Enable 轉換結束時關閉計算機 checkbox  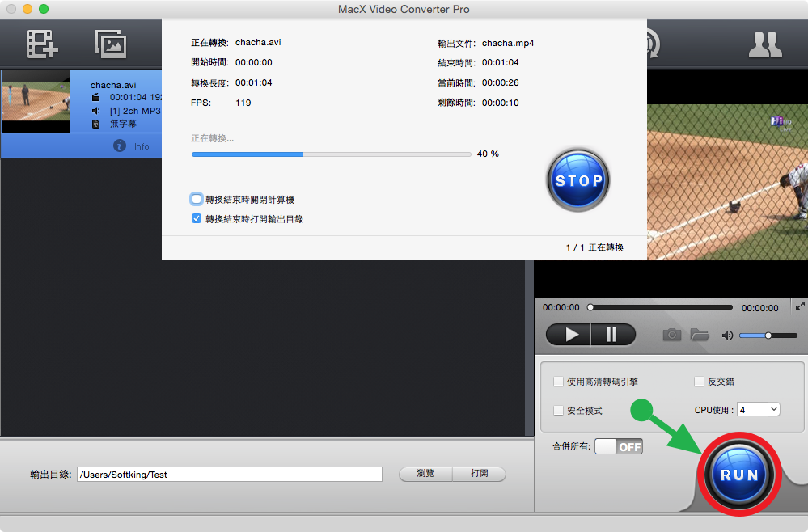click(197, 199)
